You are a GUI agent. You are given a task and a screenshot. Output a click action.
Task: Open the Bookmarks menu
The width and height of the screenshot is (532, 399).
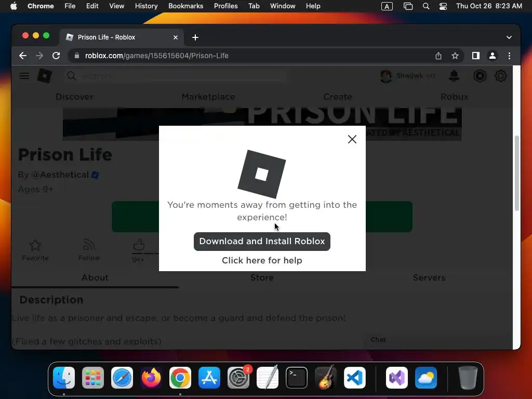coord(185,6)
